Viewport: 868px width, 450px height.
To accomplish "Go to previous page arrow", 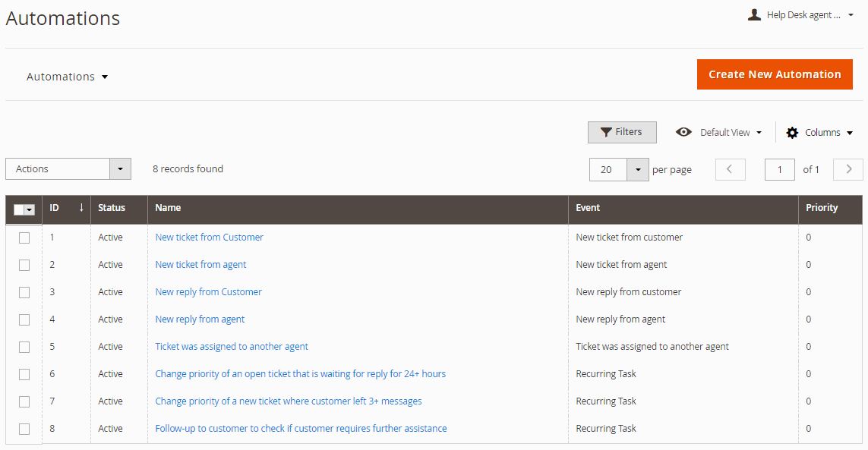I will pyautogui.click(x=730, y=169).
